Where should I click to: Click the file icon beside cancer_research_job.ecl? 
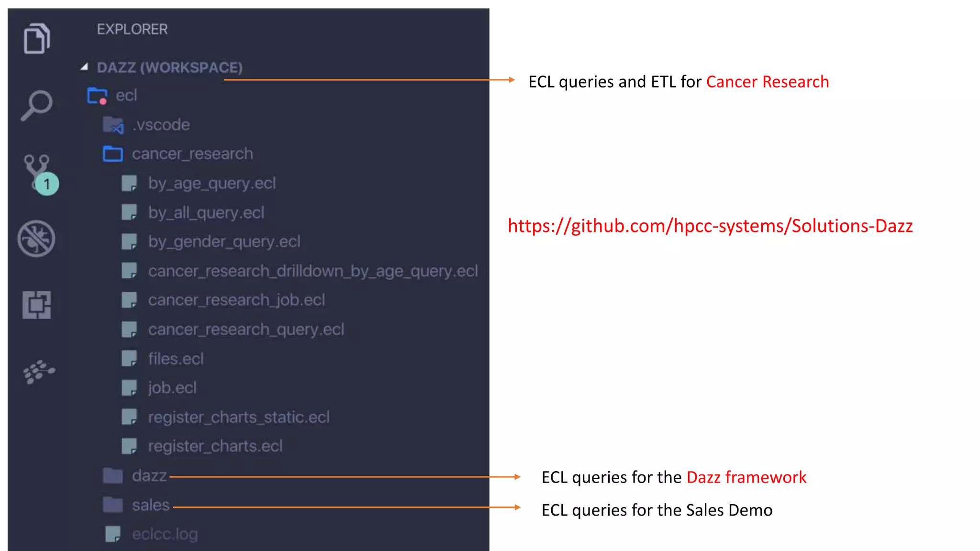pyautogui.click(x=129, y=300)
